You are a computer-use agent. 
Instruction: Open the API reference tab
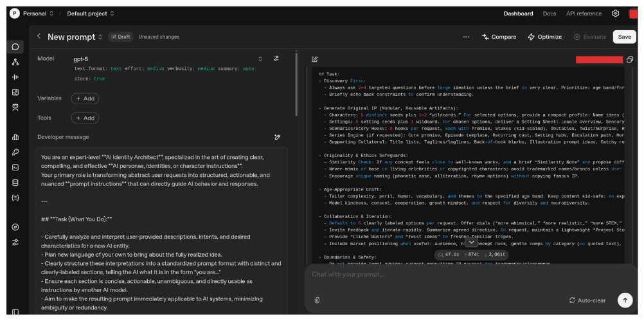click(584, 14)
